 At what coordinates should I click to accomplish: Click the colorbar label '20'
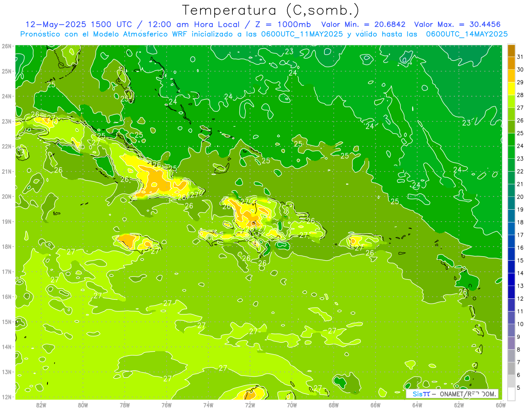[520, 197]
